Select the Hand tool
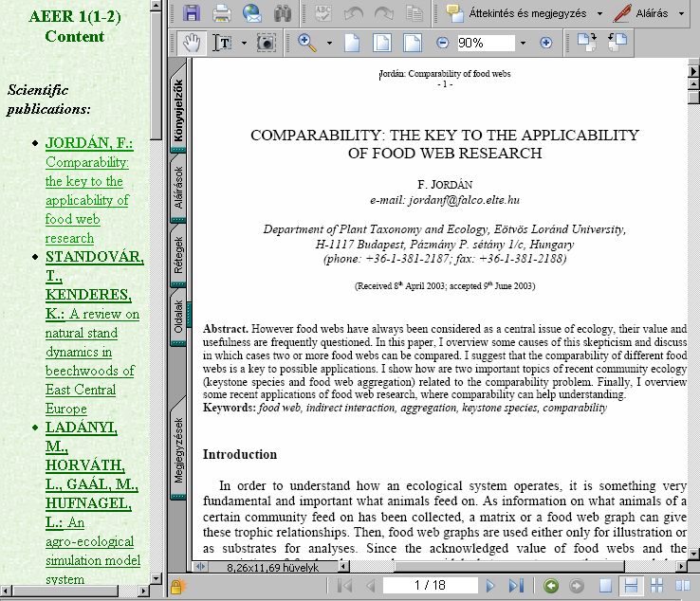The height and width of the screenshot is (601, 700). click(x=192, y=43)
